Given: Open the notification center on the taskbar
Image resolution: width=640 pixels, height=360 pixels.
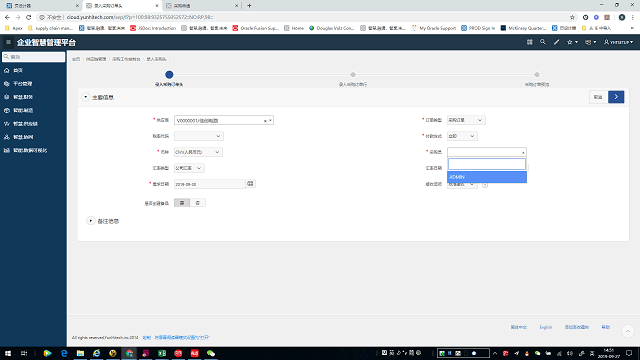Looking at the screenshot, I should (629, 353).
